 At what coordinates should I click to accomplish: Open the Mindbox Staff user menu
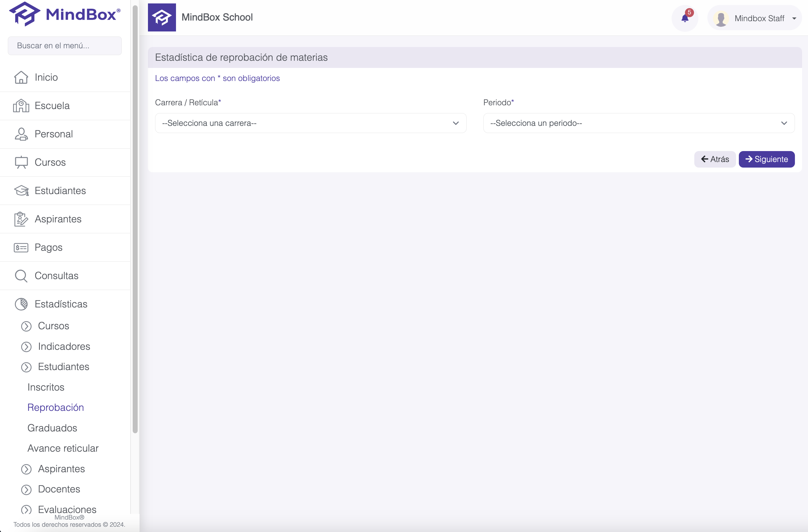(755, 18)
